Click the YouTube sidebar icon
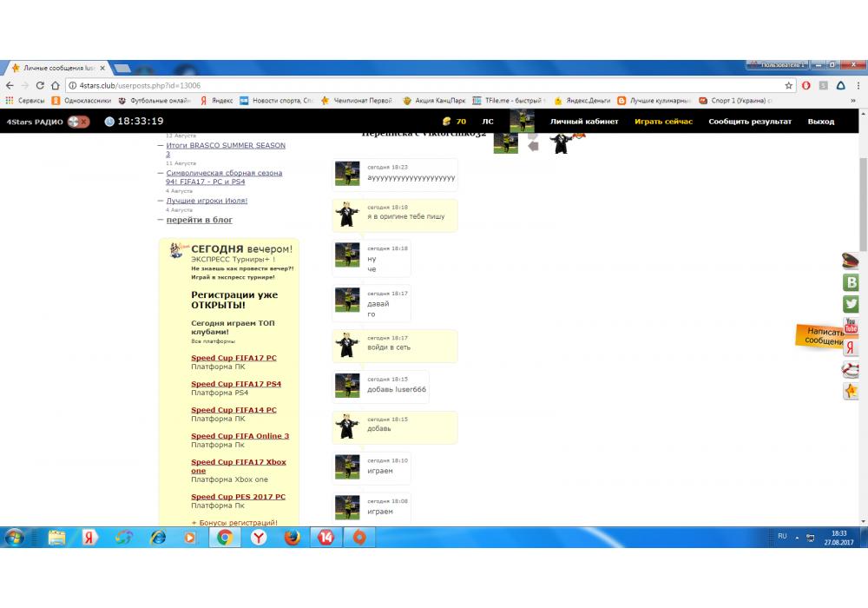This screenshot has height=608, width=868. pos(852,326)
